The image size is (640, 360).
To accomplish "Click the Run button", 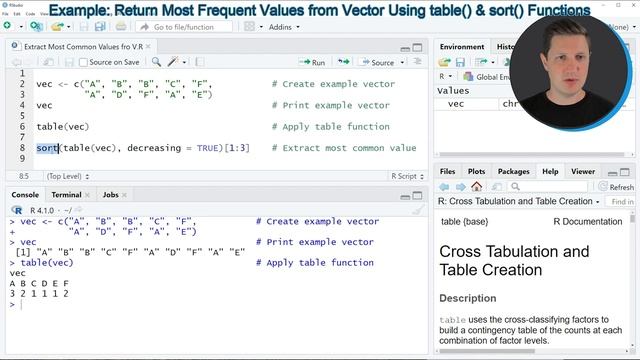I will (312, 62).
